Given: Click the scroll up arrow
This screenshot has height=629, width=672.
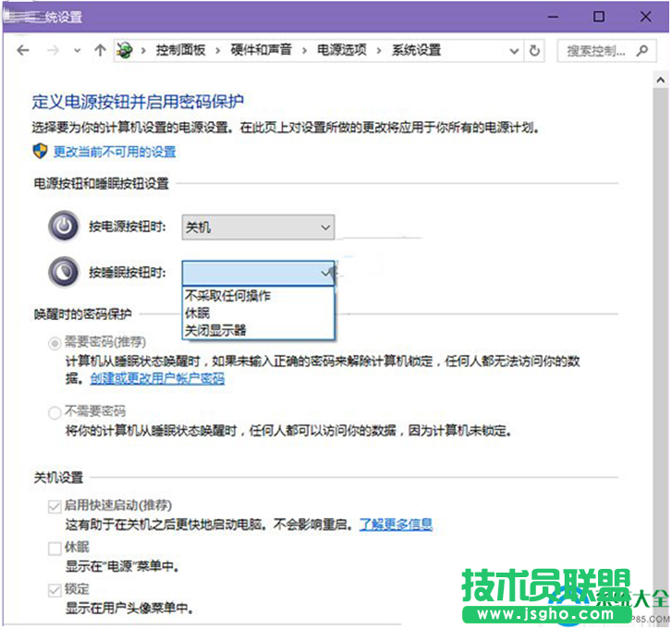Looking at the screenshot, I should point(660,80).
